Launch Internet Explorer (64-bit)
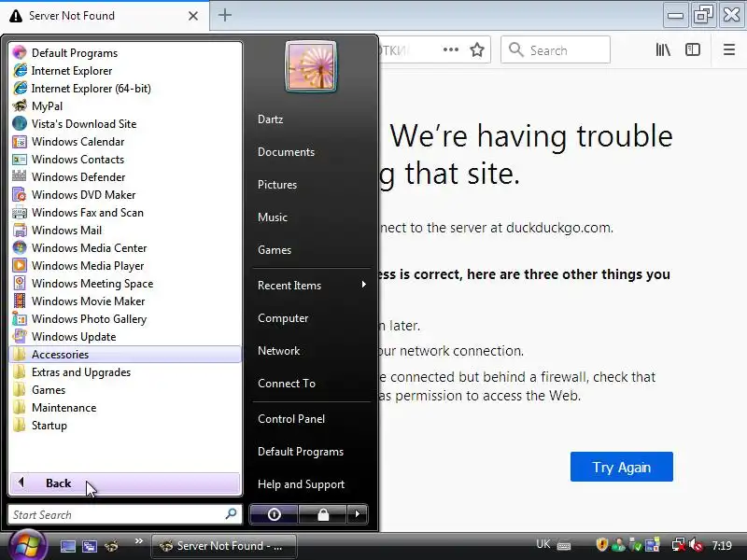This screenshot has width=747, height=560. pos(125,88)
